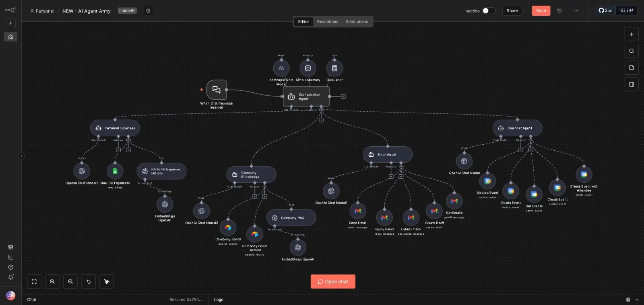Select the Orchestration Agent node
Screen dimensions: 644x305
tap(306, 96)
